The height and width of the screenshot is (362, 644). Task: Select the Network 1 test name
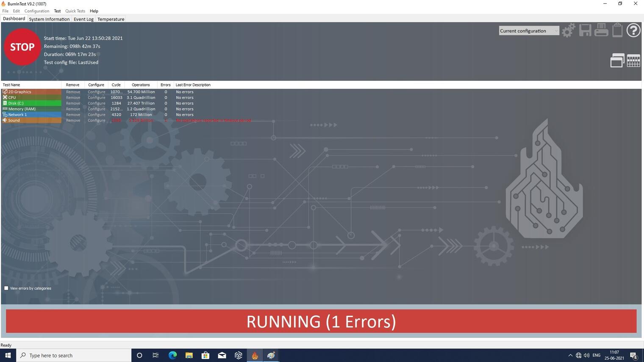pos(17,115)
